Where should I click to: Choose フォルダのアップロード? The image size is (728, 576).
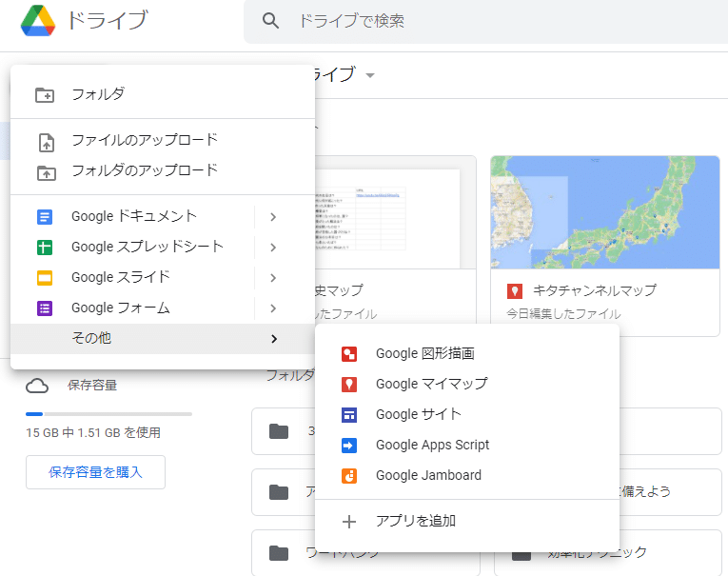(x=163, y=171)
